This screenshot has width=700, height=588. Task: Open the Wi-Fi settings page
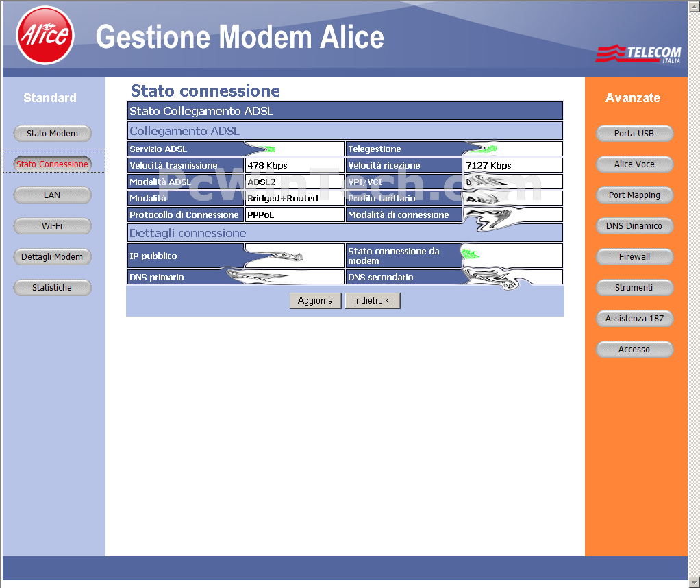52,225
